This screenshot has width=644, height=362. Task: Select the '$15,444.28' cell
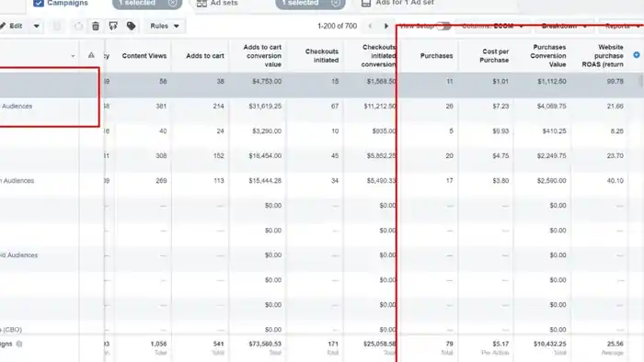pyautogui.click(x=265, y=181)
